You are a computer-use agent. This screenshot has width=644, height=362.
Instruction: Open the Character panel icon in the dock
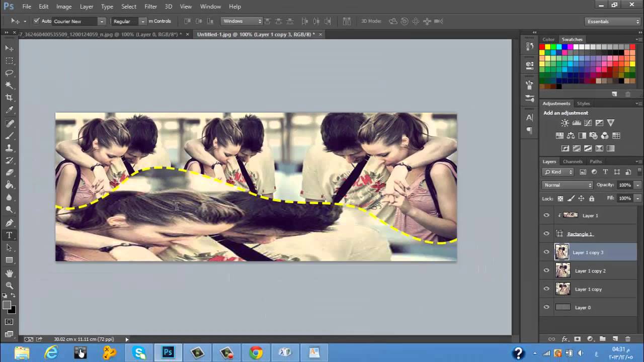pos(529,118)
